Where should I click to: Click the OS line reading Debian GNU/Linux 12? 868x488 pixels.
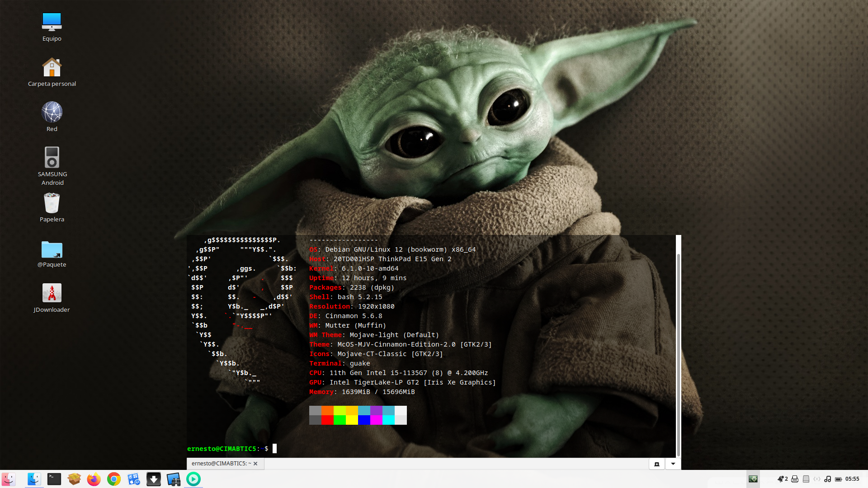pyautogui.click(x=392, y=249)
